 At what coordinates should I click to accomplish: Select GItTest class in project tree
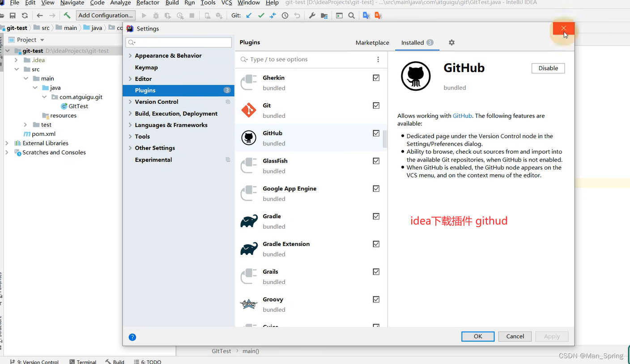(x=78, y=106)
